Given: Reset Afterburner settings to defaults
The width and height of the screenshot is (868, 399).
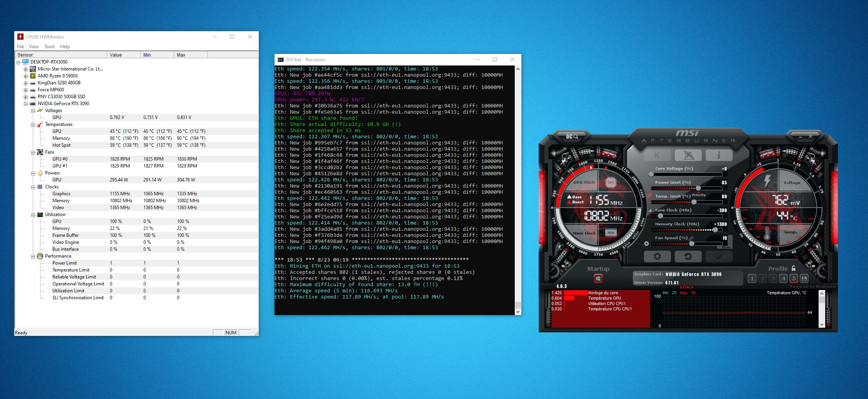Looking at the screenshot, I should point(688,256).
